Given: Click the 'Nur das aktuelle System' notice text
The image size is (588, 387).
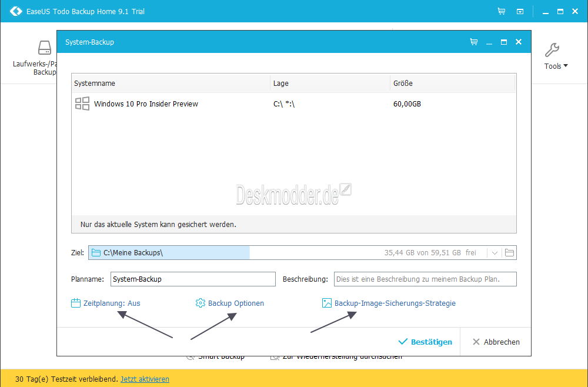Looking at the screenshot, I should pos(158,225).
